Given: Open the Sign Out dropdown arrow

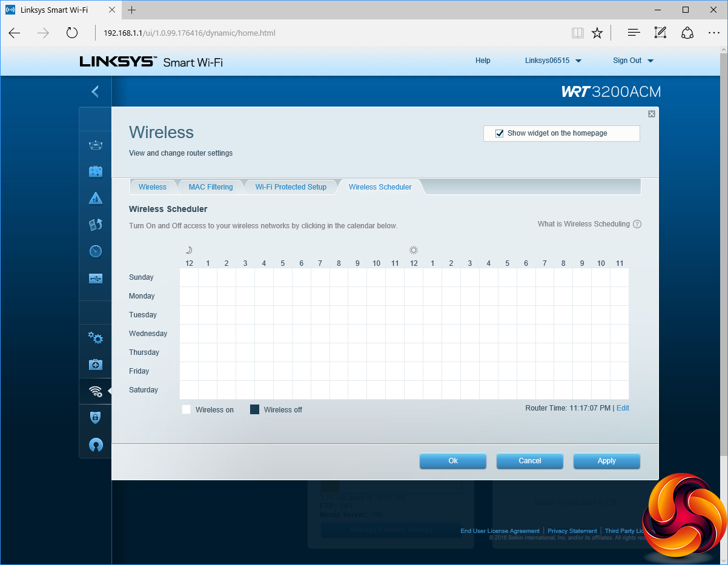Looking at the screenshot, I should [650, 61].
